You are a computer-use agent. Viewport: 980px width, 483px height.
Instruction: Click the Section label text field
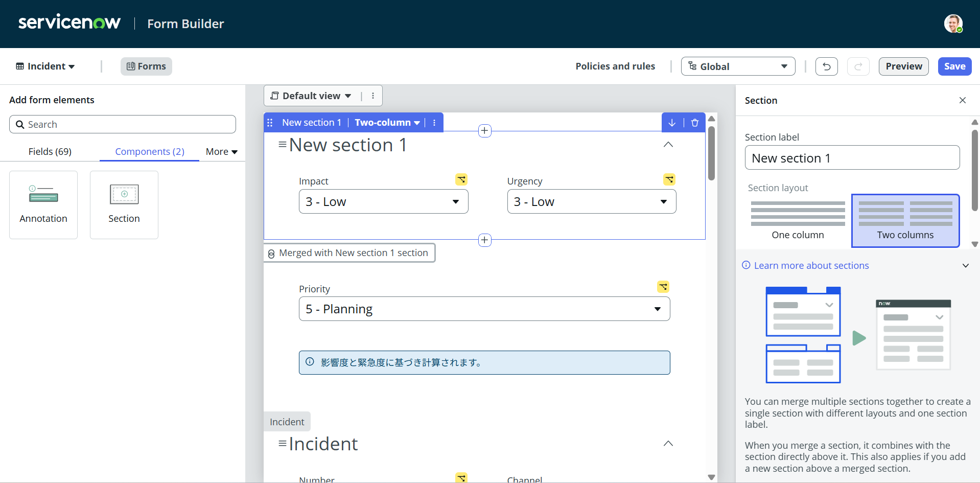click(852, 158)
